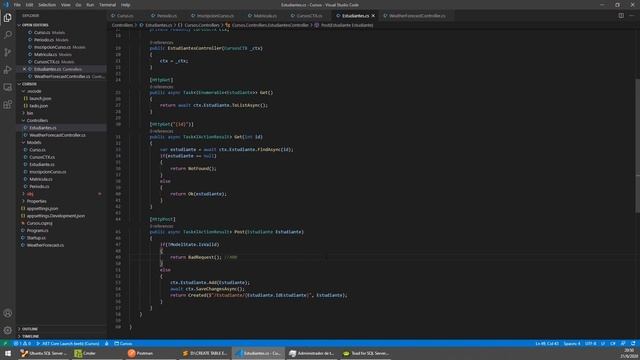Open the Explorer view in activity bar

point(7,18)
